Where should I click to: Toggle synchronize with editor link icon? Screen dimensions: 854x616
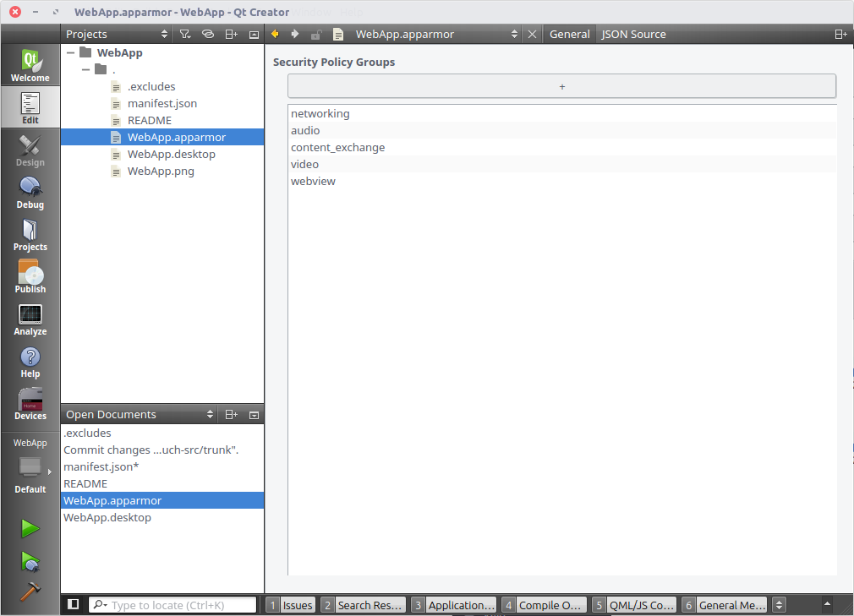tap(207, 35)
